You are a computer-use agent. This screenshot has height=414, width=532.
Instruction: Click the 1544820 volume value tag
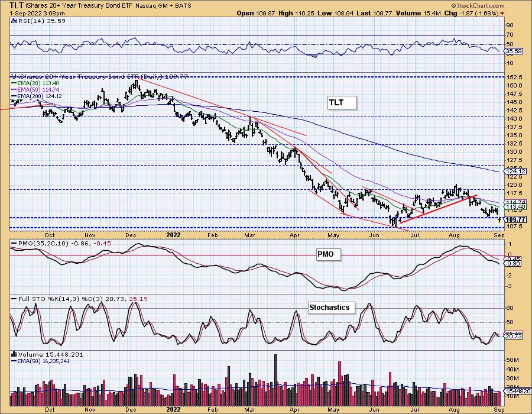point(518,392)
